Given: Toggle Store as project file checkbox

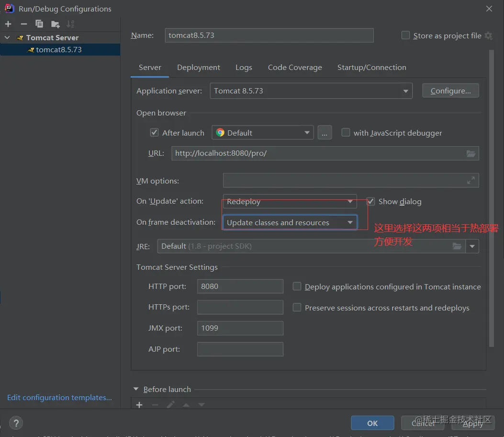Looking at the screenshot, I should tap(405, 35).
